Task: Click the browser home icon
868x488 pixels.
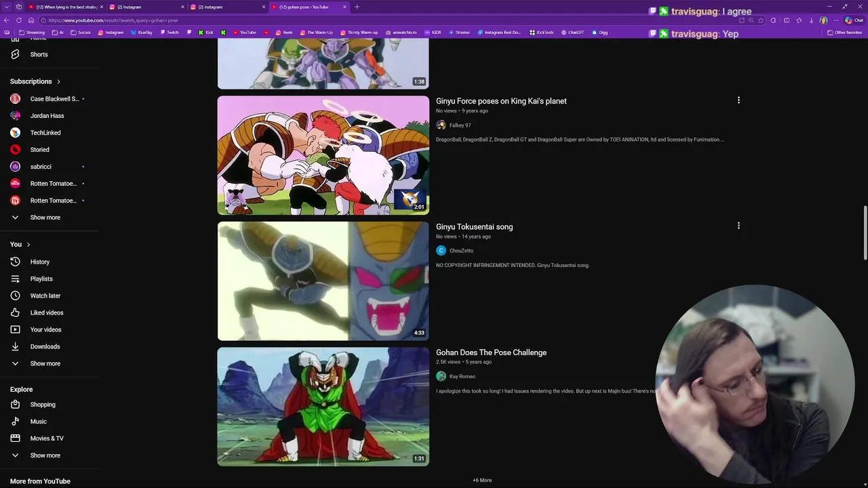Action: 31,20
